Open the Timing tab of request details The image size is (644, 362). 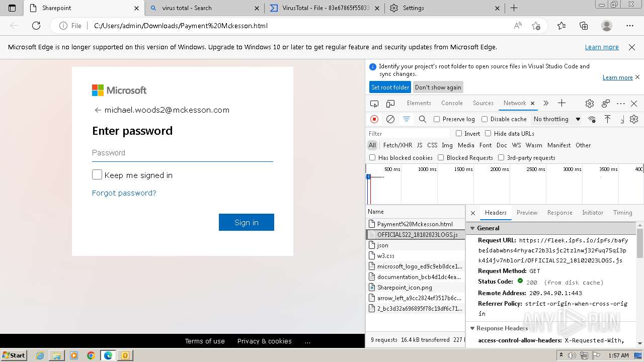622,213
